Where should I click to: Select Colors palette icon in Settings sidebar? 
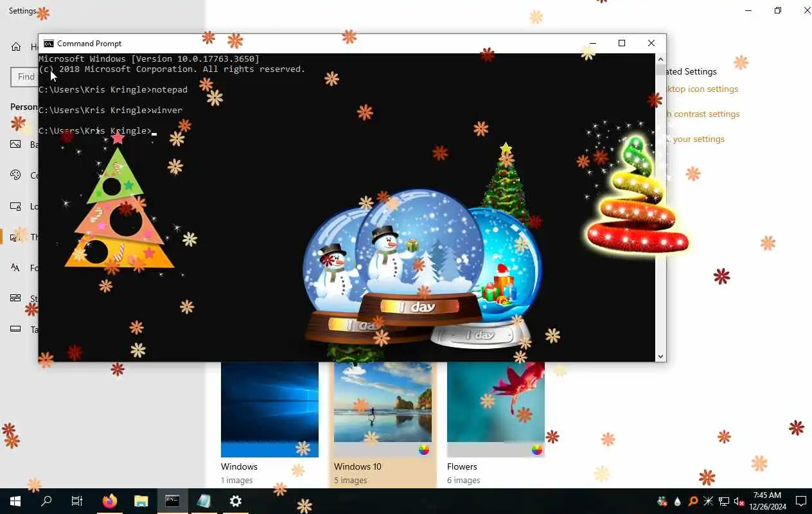16,175
